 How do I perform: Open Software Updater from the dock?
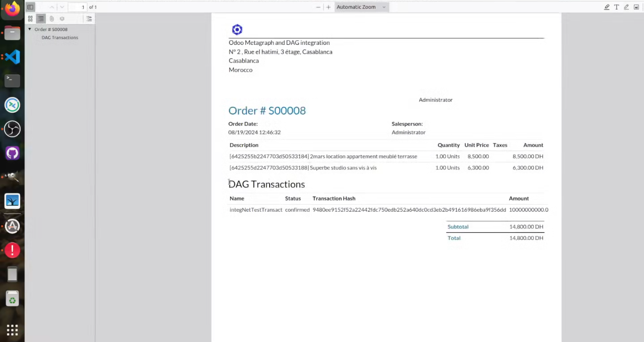pos(12,226)
